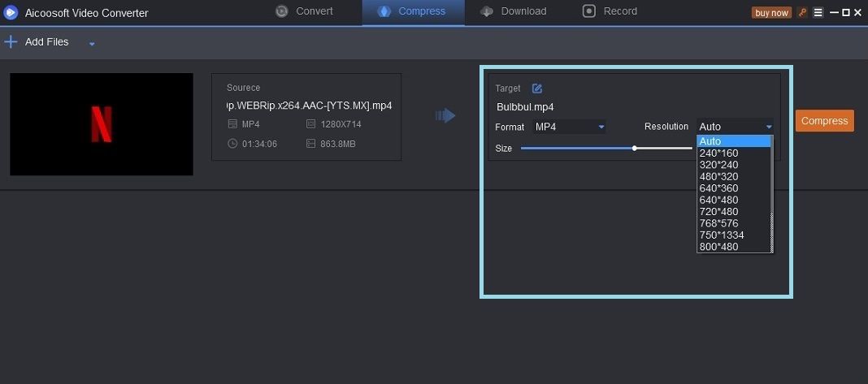Choose 640*360 from the resolution list

click(x=718, y=188)
